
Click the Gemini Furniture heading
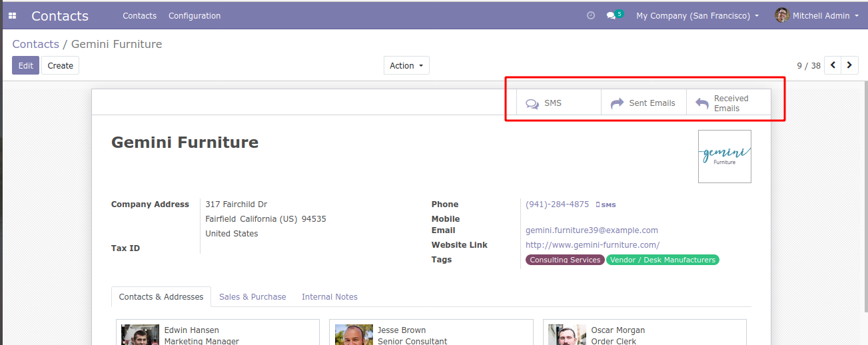coord(185,143)
